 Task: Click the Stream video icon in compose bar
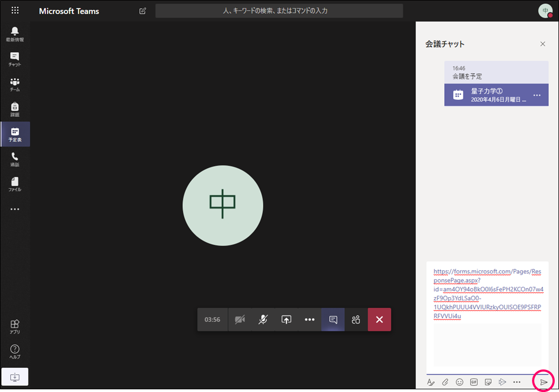click(502, 382)
